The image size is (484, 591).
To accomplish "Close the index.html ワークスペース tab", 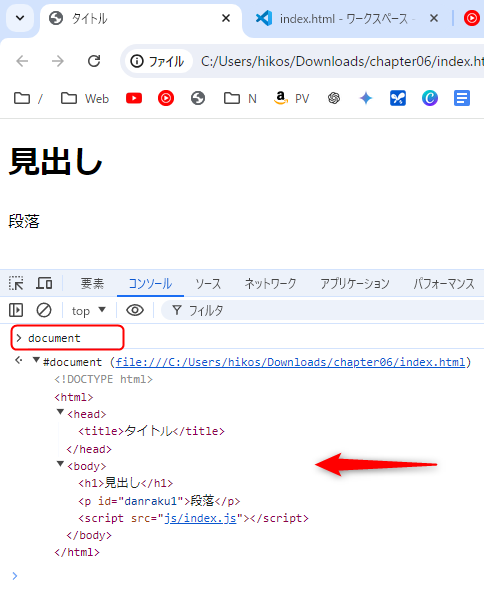I will pyautogui.click(x=434, y=18).
